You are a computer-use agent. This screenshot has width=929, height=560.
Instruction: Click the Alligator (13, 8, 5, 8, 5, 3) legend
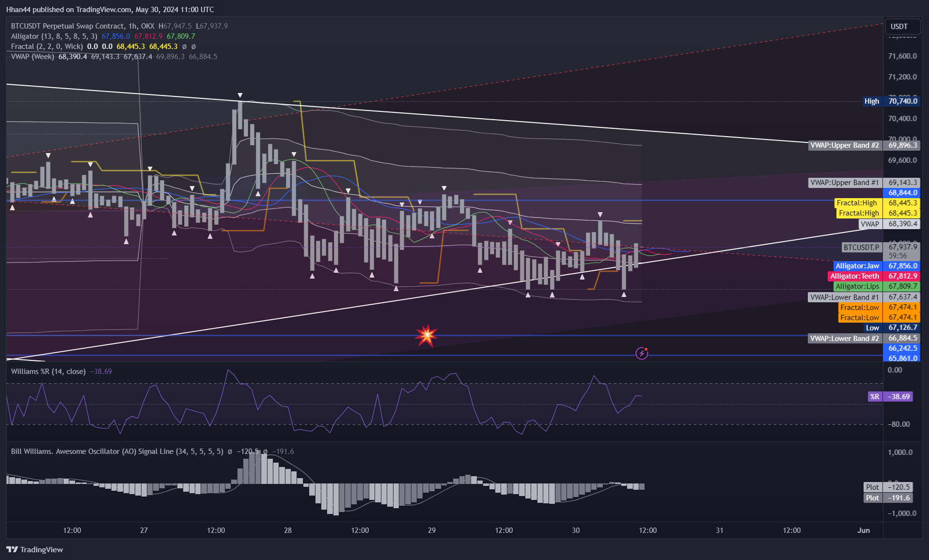coord(54,36)
